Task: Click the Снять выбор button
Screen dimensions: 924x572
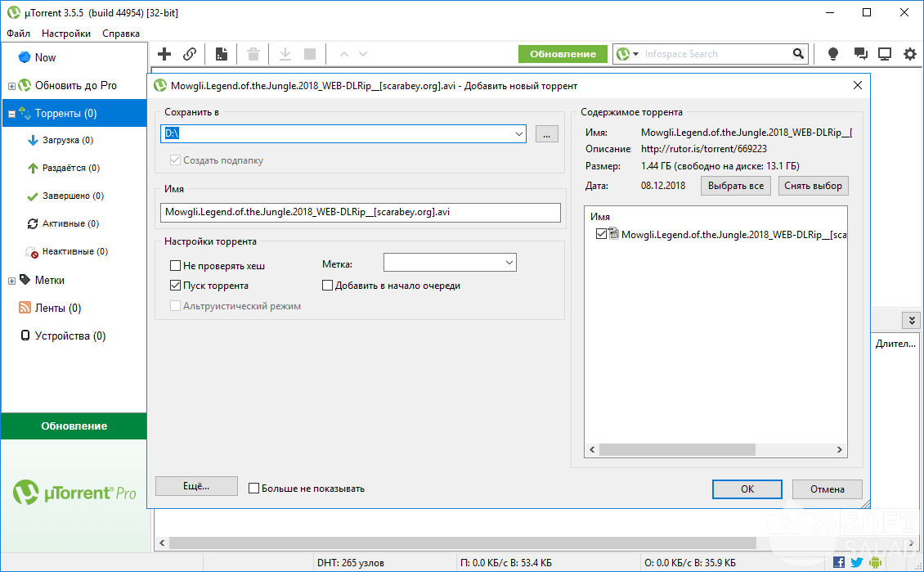Action: (x=814, y=186)
